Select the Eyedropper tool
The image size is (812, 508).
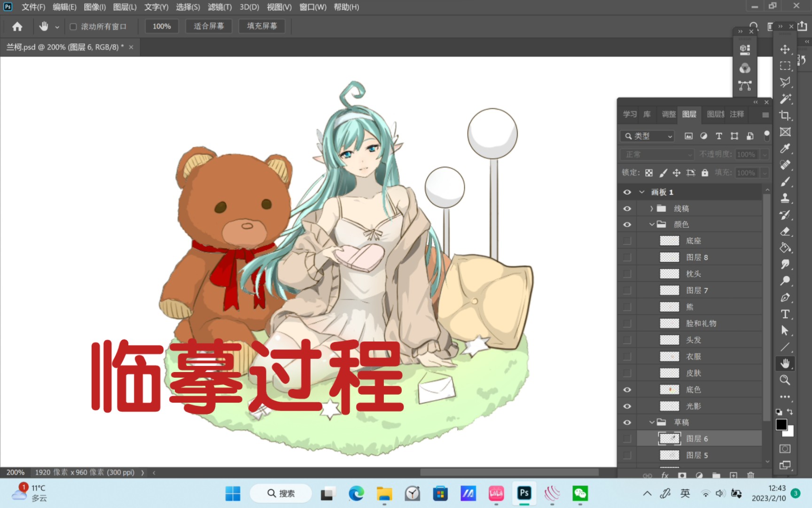(785, 149)
